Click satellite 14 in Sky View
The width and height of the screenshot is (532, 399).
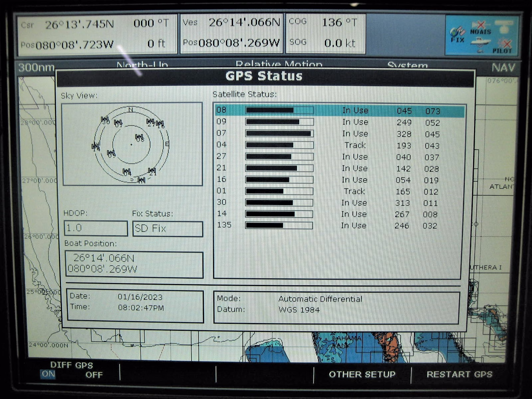click(96, 146)
